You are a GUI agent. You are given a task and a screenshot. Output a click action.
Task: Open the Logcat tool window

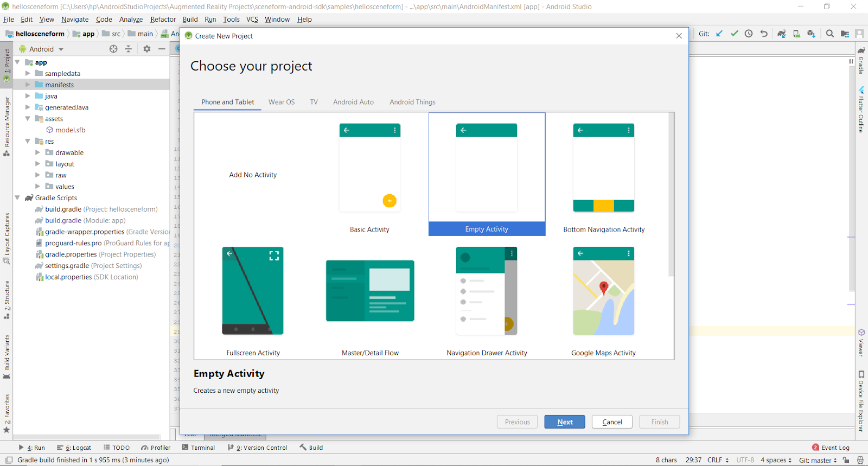[x=74, y=448]
